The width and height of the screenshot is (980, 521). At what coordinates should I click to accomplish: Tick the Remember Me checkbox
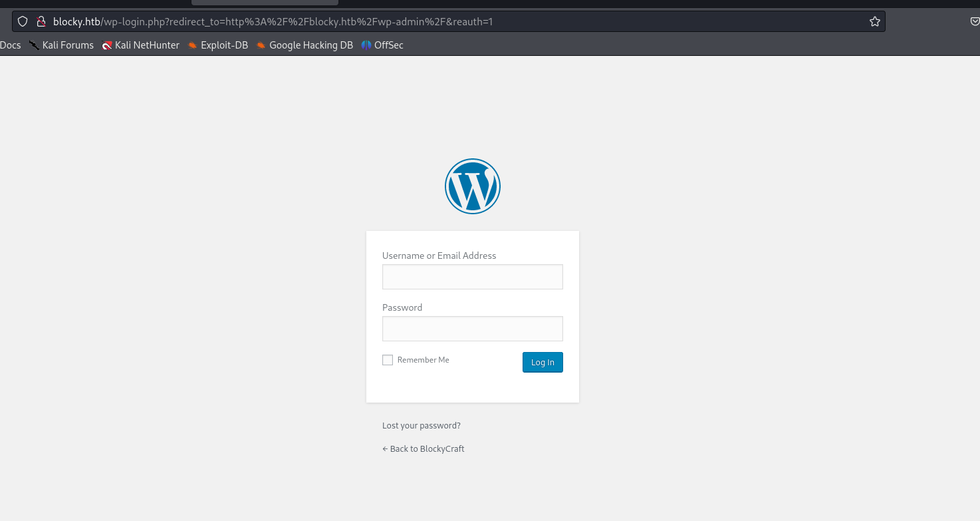pos(388,360)
